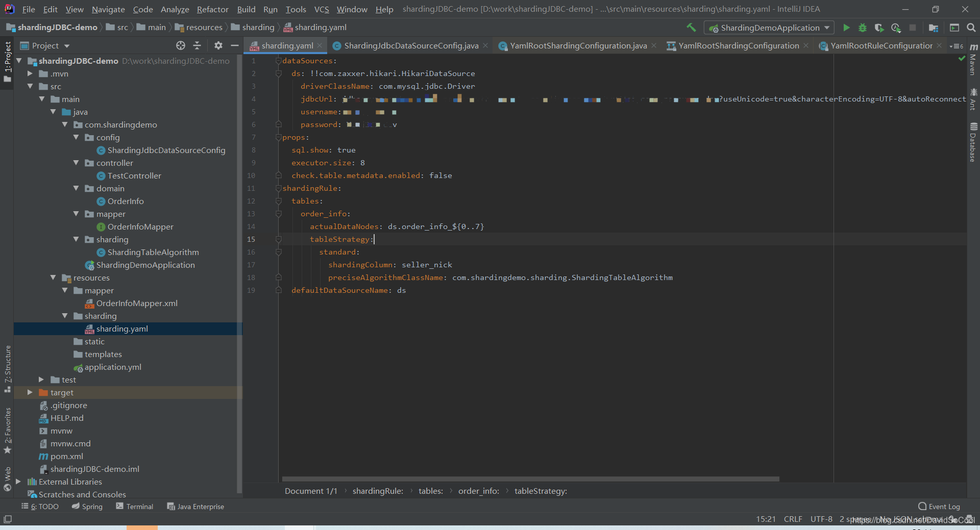980x530 pixels.
Task: Expand the .mvn folder
Action: [x=30, y=73]
